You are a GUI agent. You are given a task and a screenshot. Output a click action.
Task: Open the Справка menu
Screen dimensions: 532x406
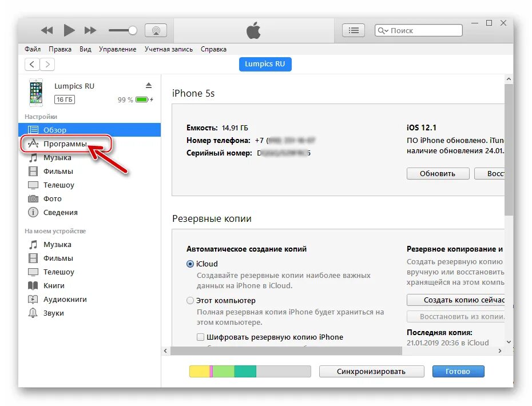[x=213, y=49]
